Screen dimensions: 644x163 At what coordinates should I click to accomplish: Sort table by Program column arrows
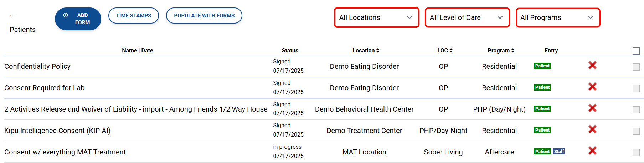(x=513, y=51)
